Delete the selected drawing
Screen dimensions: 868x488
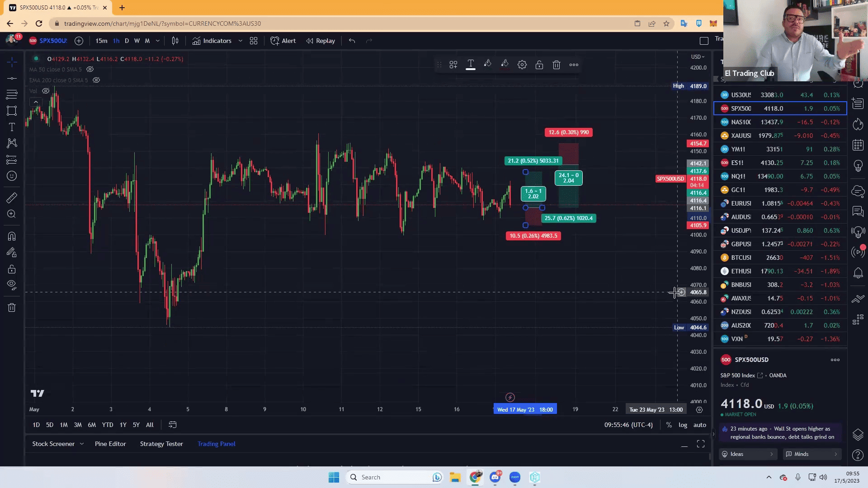pos(557,65)
